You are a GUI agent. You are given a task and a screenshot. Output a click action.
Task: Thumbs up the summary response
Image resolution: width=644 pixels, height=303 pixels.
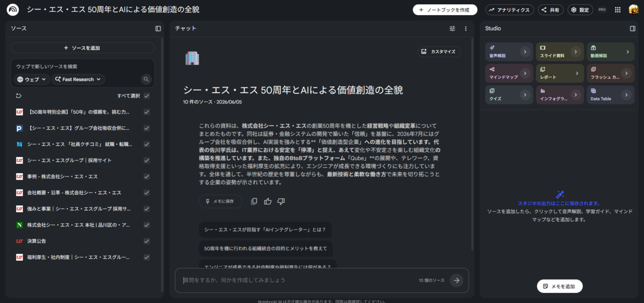pos(268,201)
